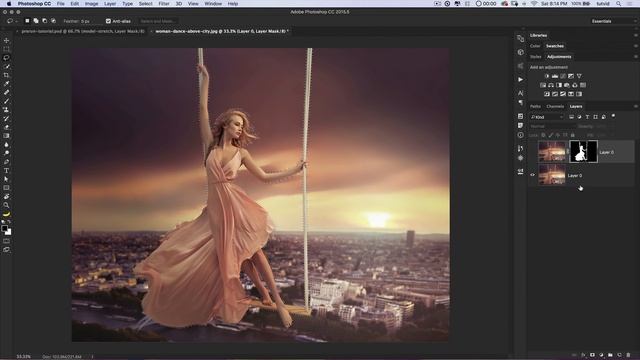The width and height of the screenshot is (640, 360).
Task: Switch to the Paths tab
Action: coord(535,107)
